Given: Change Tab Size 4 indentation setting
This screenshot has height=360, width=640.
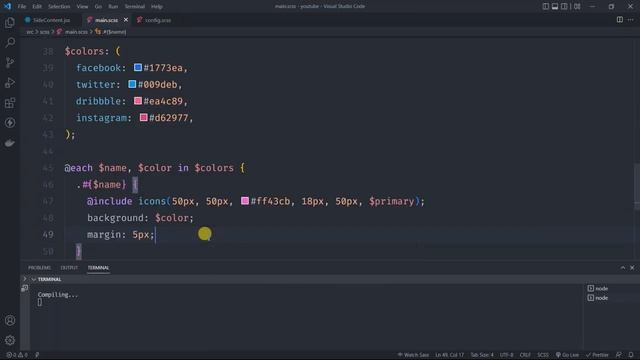Looking at the screenshot, I should tap(482, 355).
